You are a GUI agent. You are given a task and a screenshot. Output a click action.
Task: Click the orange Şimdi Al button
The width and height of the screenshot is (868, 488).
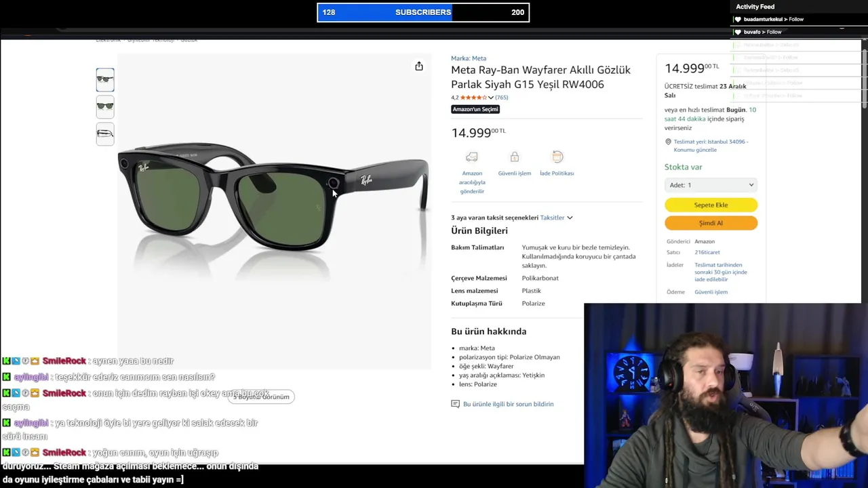click(x=711, y=223)
